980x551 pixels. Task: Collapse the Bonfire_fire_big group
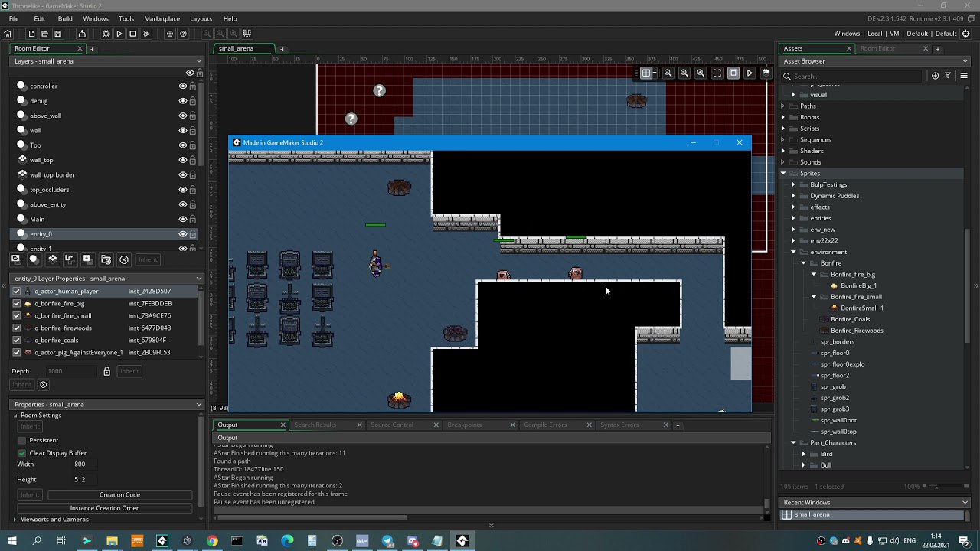(814, 275)
